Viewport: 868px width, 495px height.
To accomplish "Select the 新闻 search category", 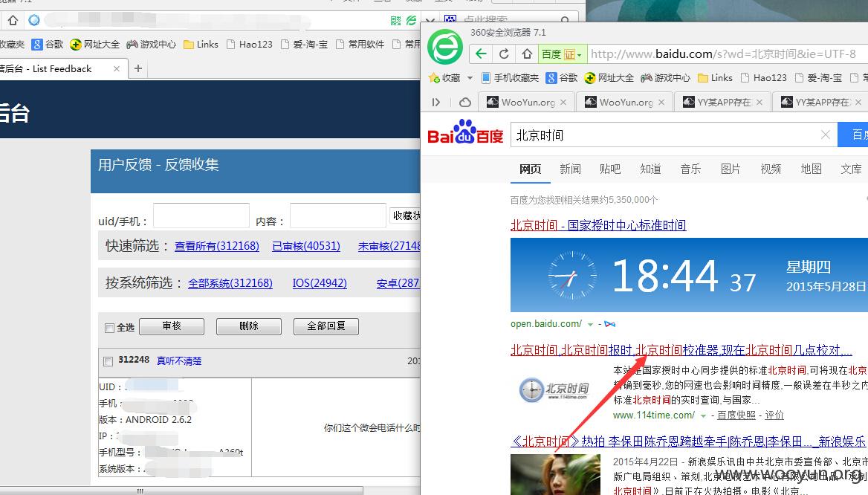I will 570,169.
